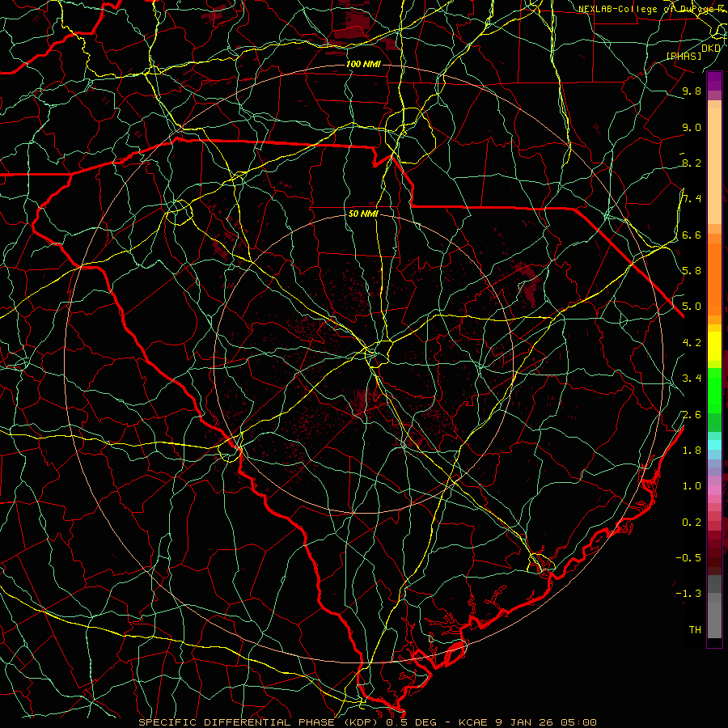Pick the yellow band in the color bar
Screen dimensions: 728x728
(x=714, y=346)
